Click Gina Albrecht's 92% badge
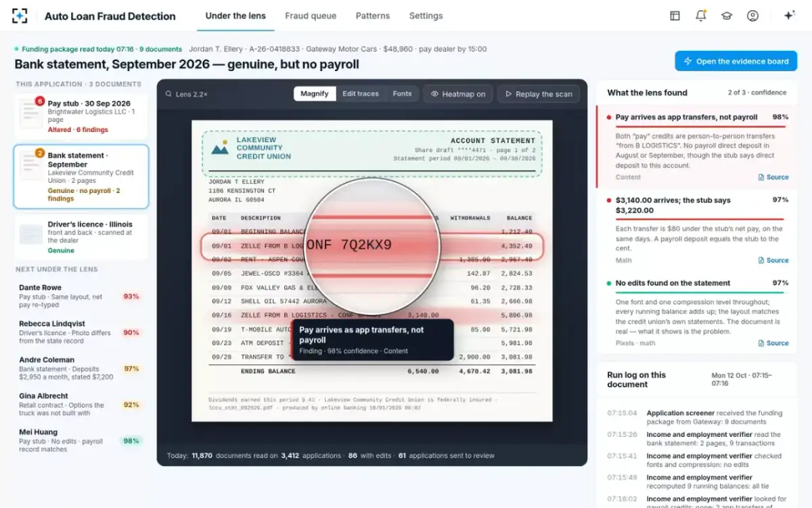The height and width of the screenshot is (508, 812). pyautogui.click(x=131, y=405)
